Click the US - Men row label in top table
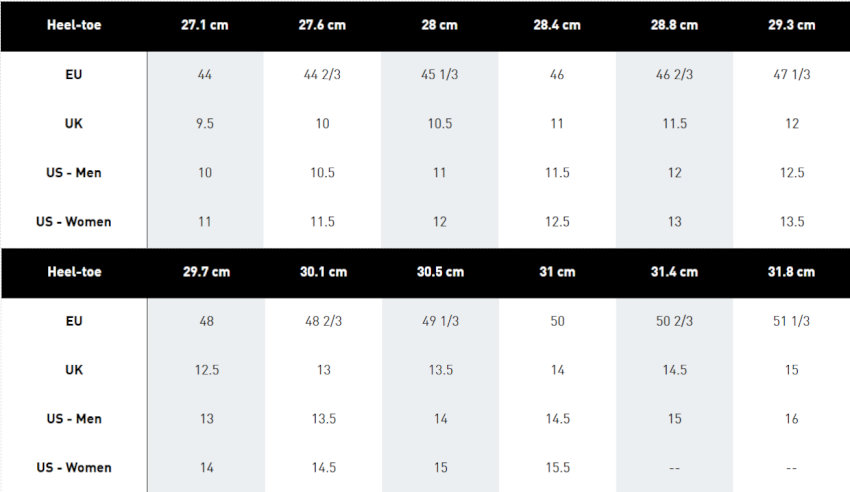The width and height of the screenshot is (850, 492). coord(74,173)
